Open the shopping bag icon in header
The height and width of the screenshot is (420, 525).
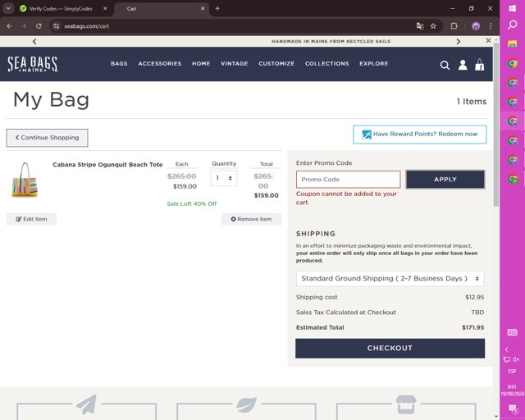[x=479, y=65]
